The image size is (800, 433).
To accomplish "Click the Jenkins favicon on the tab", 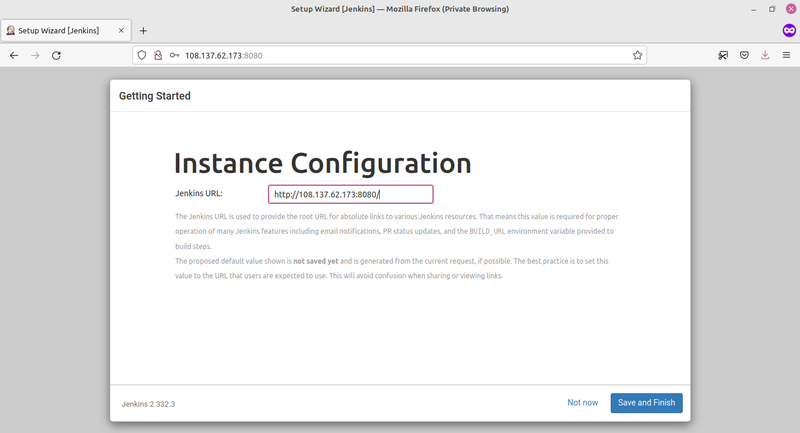I will 10,31.
